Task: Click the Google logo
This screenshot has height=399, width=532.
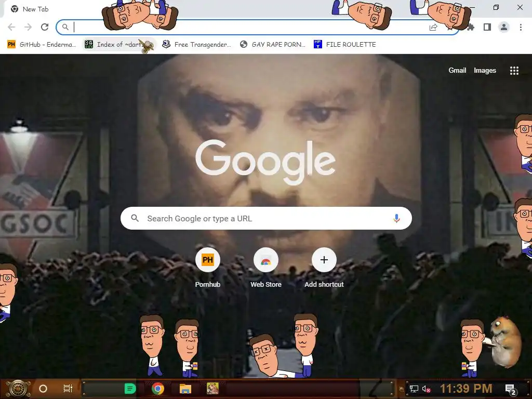Action: pos(265,162)
